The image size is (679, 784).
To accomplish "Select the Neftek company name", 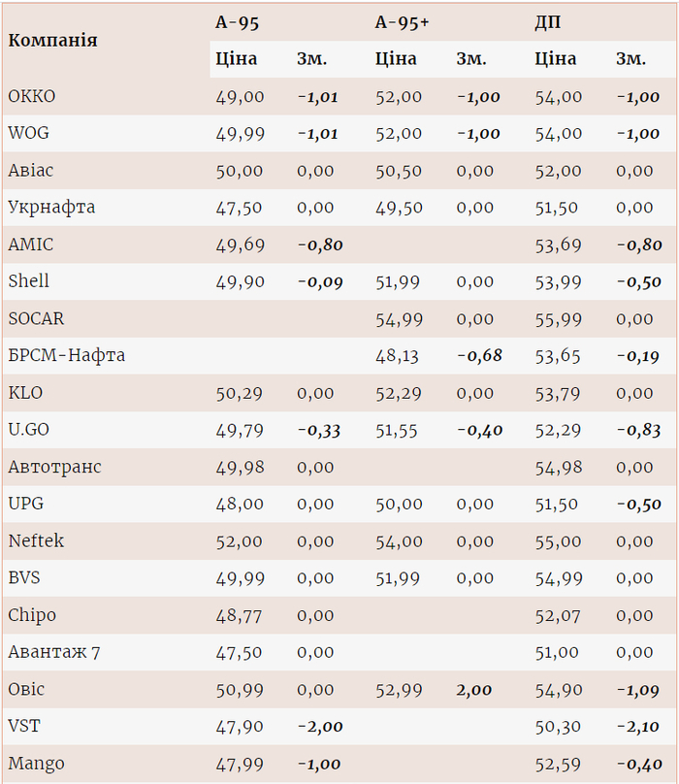I will (x=36, y=540).
